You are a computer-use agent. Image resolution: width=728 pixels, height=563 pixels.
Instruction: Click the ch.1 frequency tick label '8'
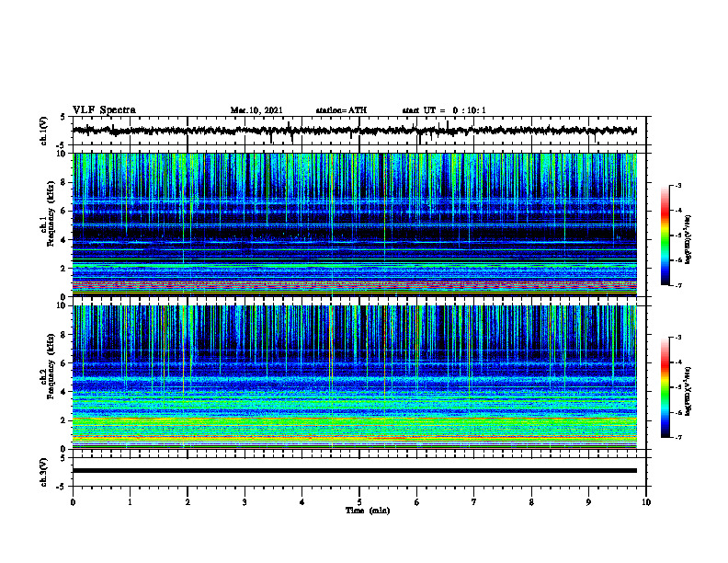click(64, 182)
